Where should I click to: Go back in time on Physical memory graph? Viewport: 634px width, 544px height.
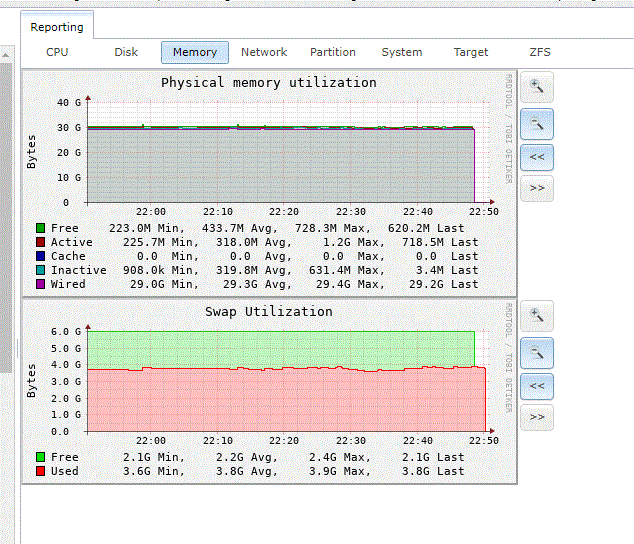[x=537, y=157]
